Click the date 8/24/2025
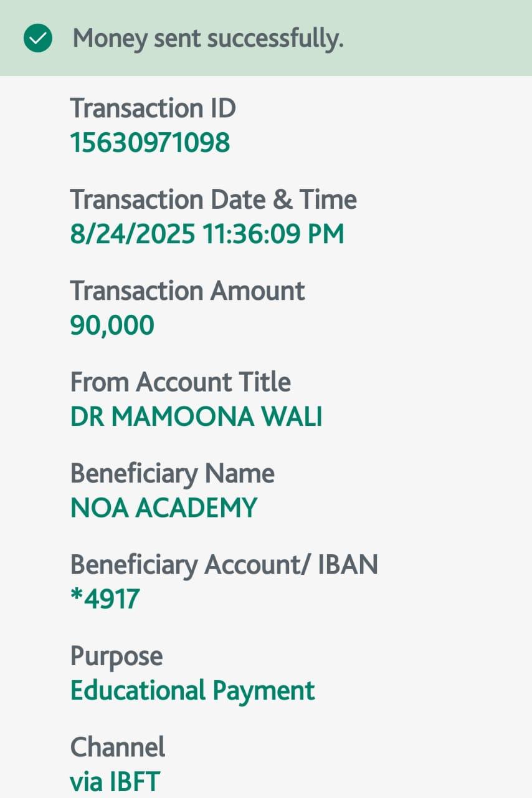The image size is (532, 798). (133, 234)
